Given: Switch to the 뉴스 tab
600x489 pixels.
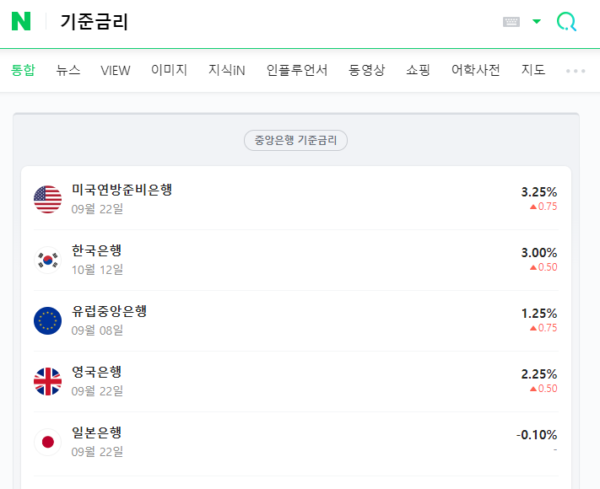Looking at the screenshot, I should 68,70.
